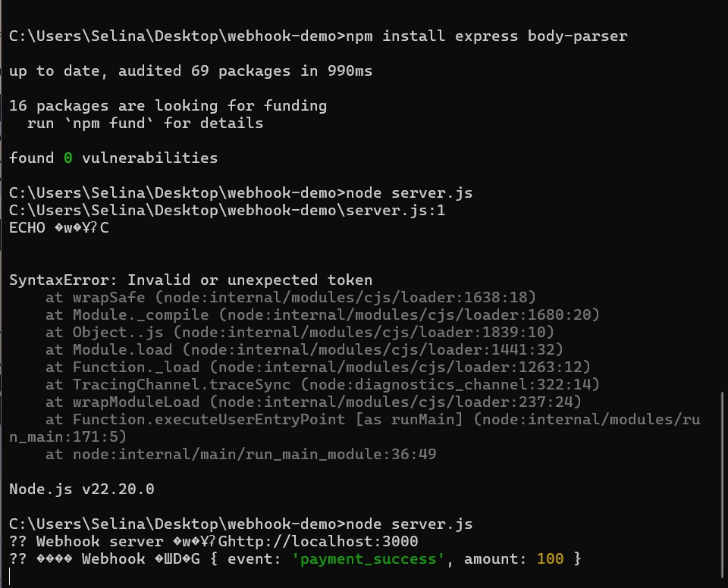Click the last 'node server.js' command
728x588 pixels.
[x=409, y=524]
